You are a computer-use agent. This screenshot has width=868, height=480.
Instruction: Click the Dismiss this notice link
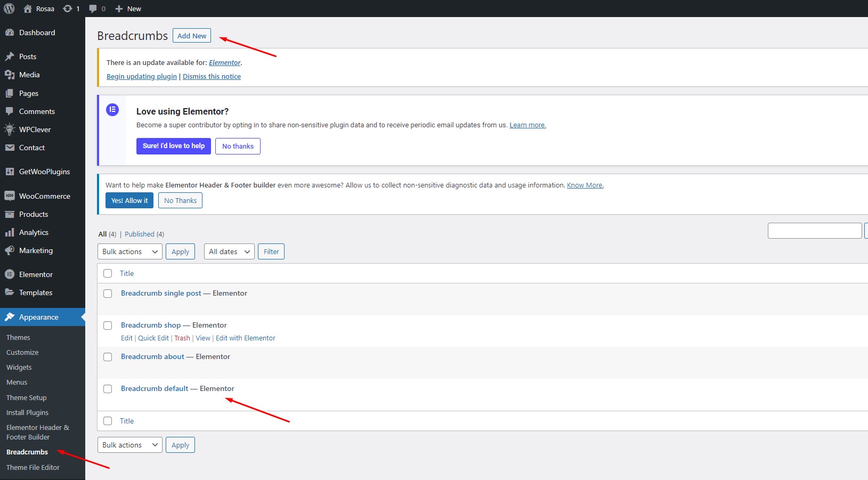pyautogui.click(x=212, y=76)
